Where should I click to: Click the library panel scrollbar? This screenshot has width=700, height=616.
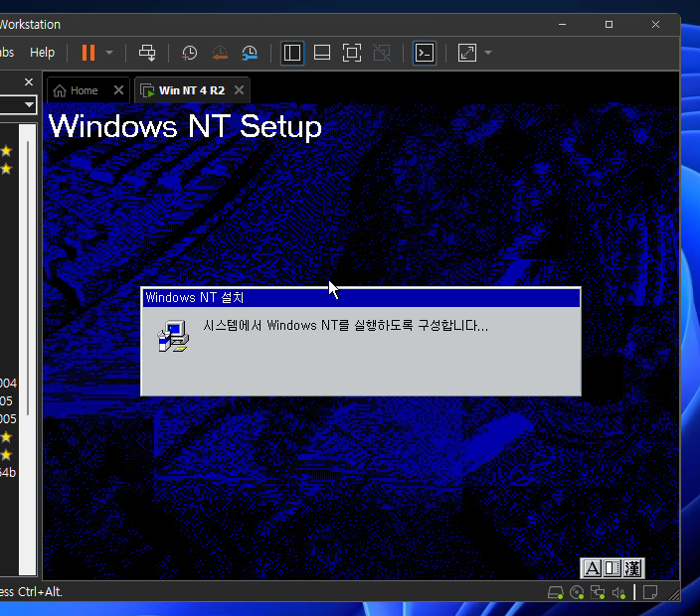(28, 277)
